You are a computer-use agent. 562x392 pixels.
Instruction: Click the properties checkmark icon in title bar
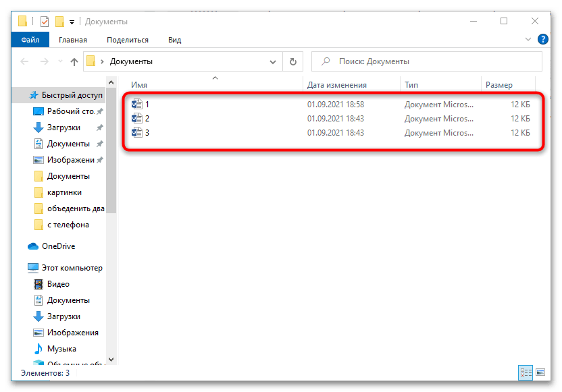45,21
